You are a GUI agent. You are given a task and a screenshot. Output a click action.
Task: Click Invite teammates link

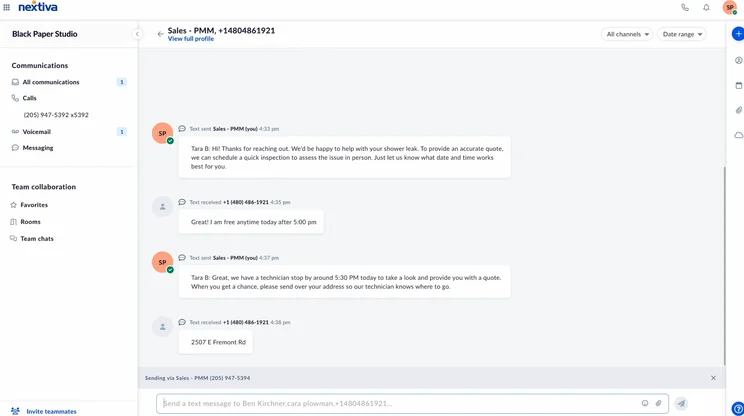[x=51, y=411]
